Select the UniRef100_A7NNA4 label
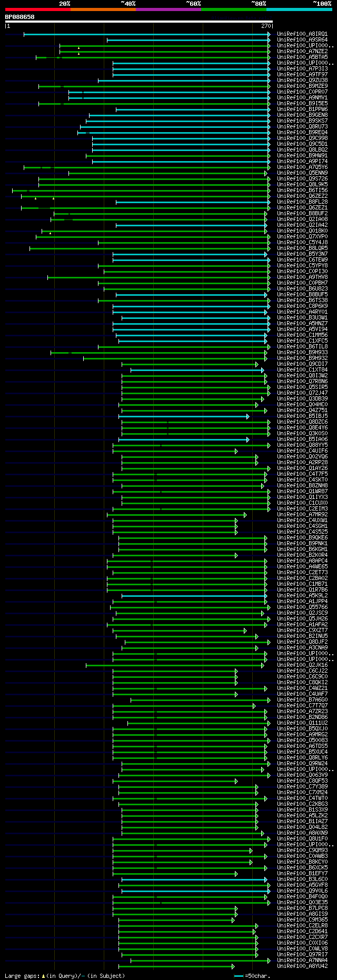The image size is (337, 980). pos(302,961)
